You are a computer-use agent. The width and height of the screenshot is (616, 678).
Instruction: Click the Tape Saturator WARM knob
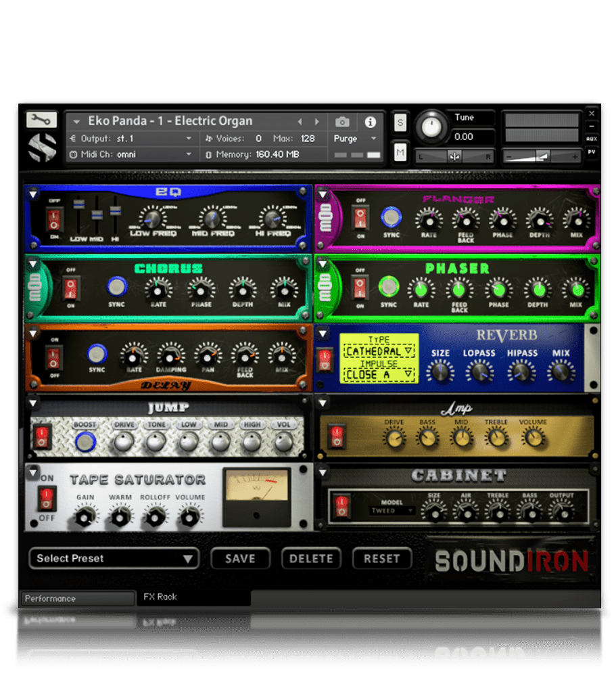tap(120, 516)
